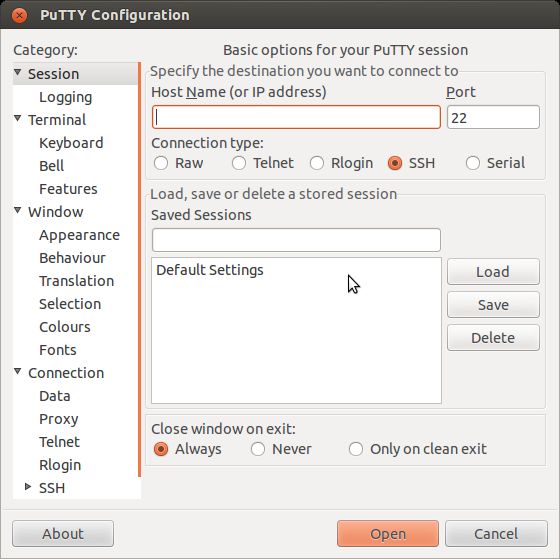560x559 pixels.
Task: Focus the Host Name input field
Action: tap(296, 117)
